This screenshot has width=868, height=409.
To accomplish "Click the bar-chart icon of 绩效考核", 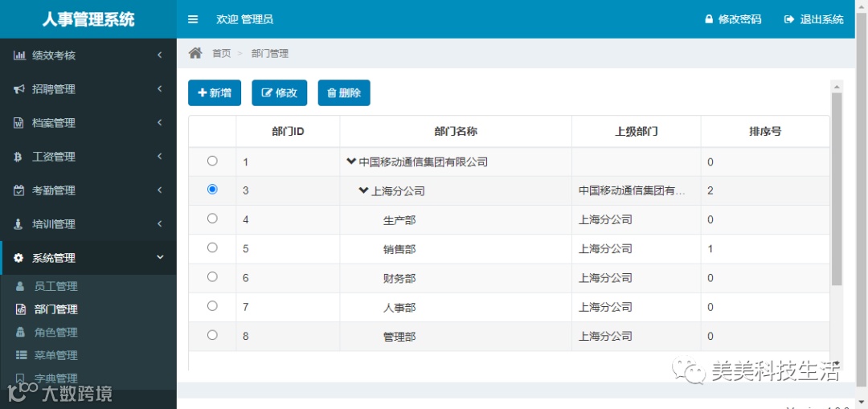I will 19,55.
